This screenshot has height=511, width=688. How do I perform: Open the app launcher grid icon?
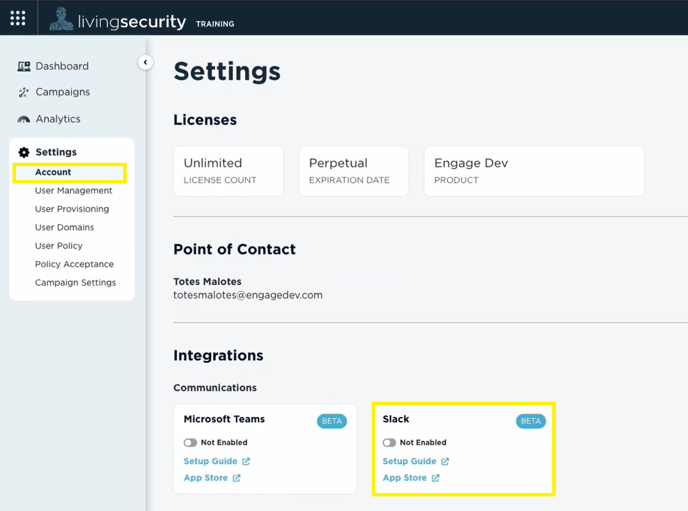click(18, 18)
